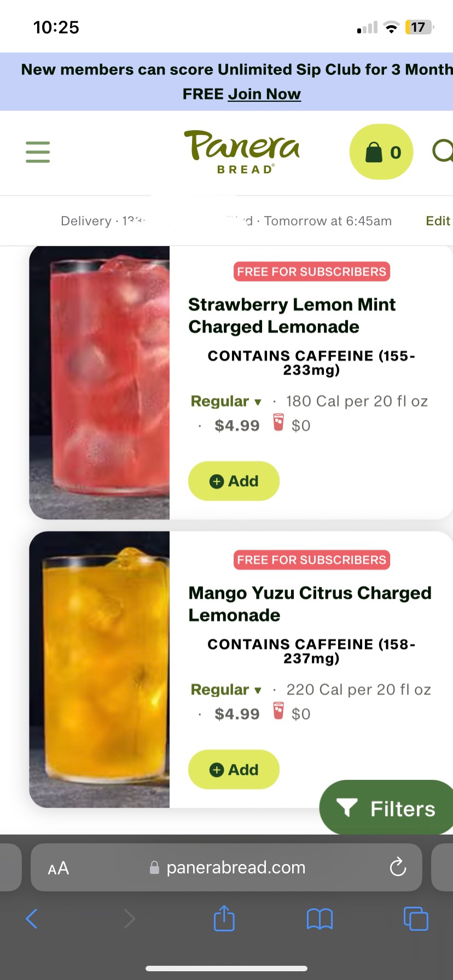This screenshot has width=453, height=980.
Task: Open Safari bookmarks
Action: coord(320,918)
